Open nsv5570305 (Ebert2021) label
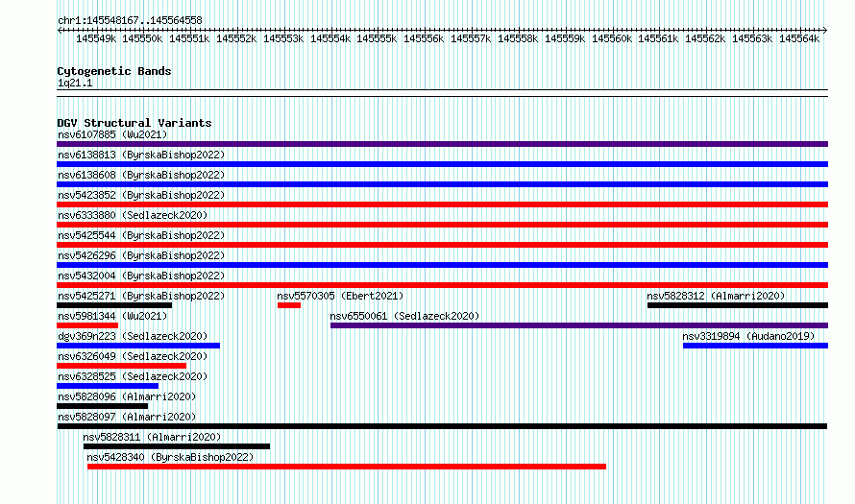Screen dimensions: 855x504 click(x=340, y=296)
